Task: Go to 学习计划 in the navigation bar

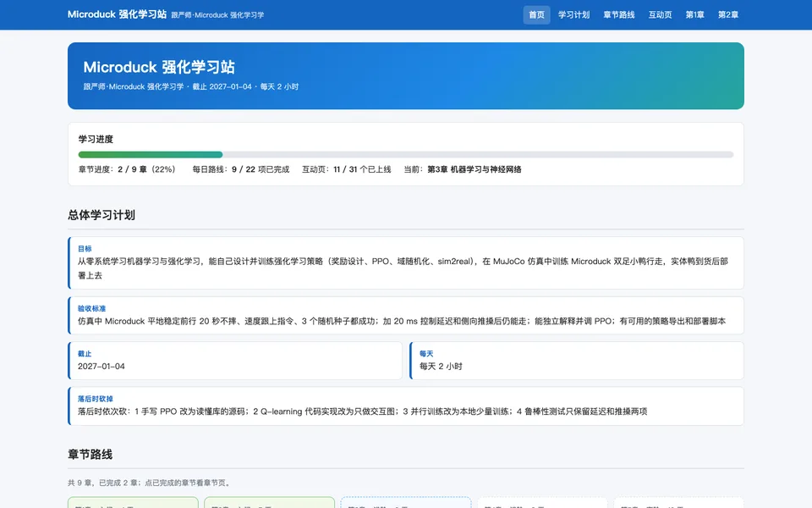Action: pos(573,14)
